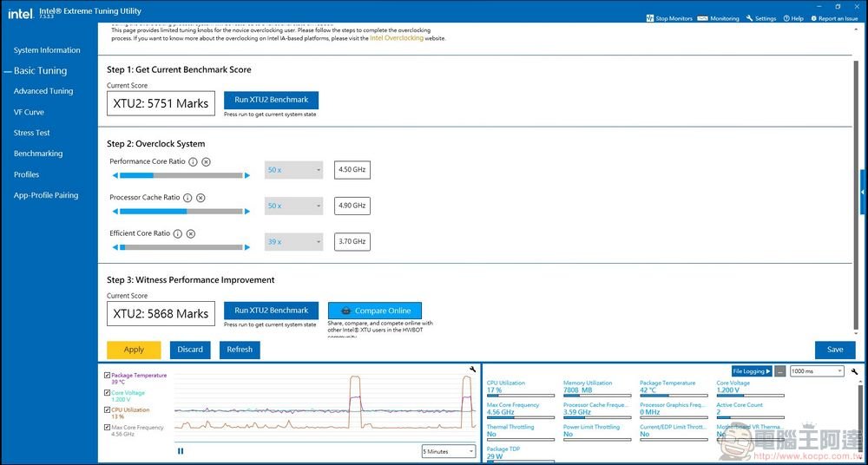Open the Stress Test section
This screenshot has height=465, width=868.
32,133
